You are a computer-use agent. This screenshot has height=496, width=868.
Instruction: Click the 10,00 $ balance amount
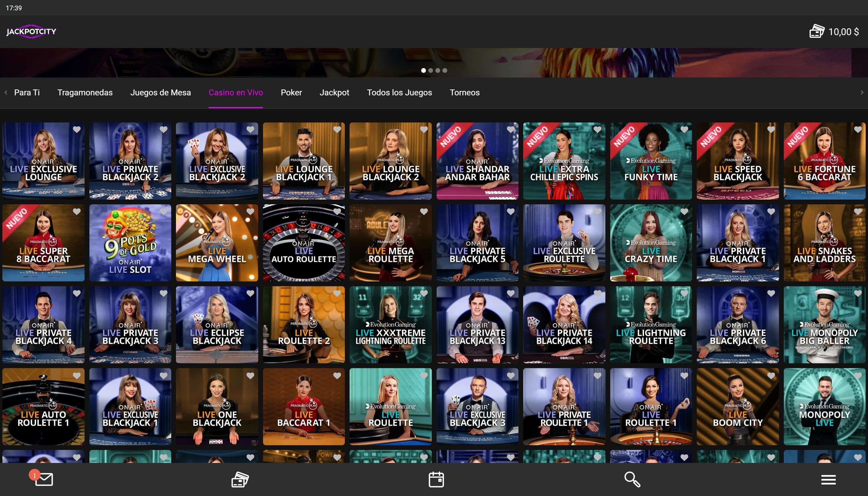point(843,32)
